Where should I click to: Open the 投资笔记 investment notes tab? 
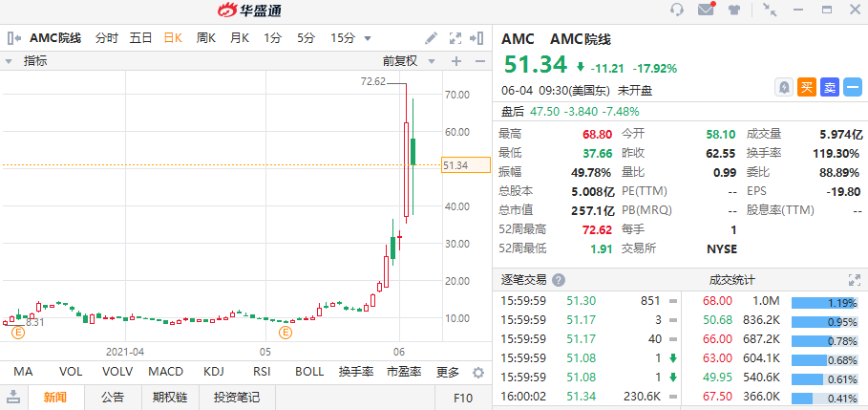click(237, 398)
